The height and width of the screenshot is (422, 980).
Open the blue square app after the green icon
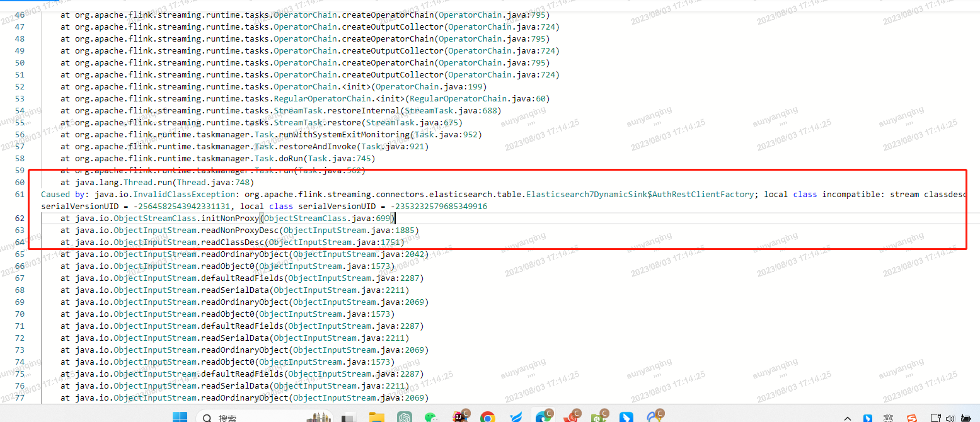[x=626, y=418]
